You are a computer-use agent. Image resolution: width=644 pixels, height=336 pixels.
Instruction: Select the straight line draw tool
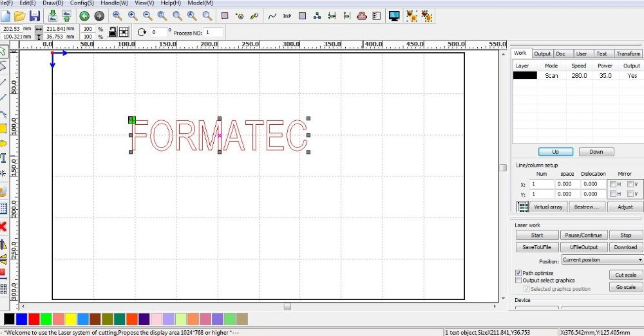(x=3, y=82)
